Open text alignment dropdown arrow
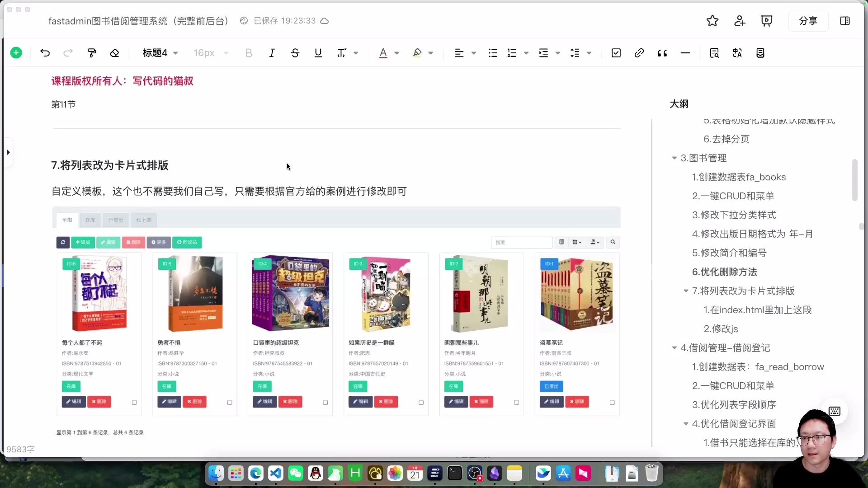 click(x=474, y=53)
